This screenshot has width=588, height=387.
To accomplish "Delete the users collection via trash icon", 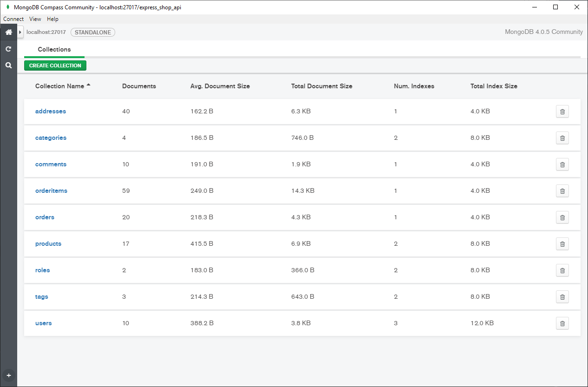I will tap(562, 323).
